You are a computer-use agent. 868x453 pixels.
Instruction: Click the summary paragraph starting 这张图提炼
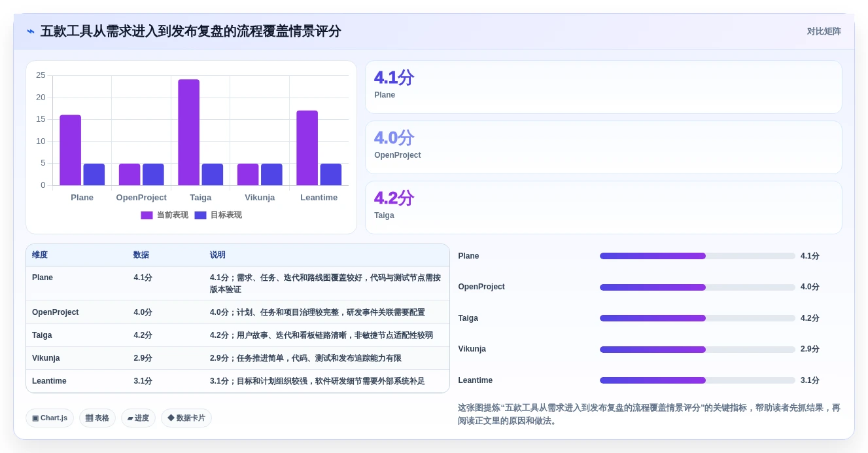[x=649, y=414]
